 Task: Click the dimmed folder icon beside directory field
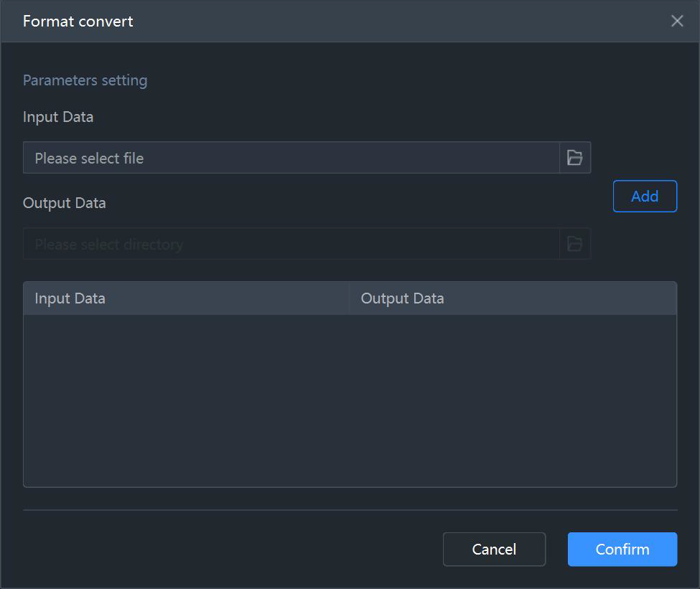tap(575, 244)
